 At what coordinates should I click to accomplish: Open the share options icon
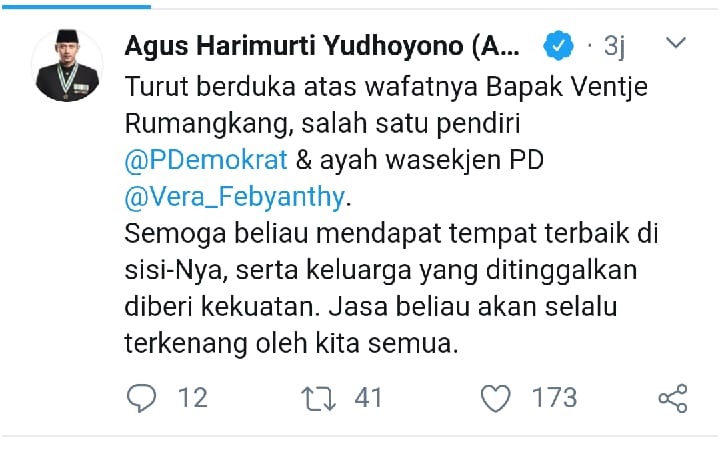pyautogui.click(x=673, y=398)
